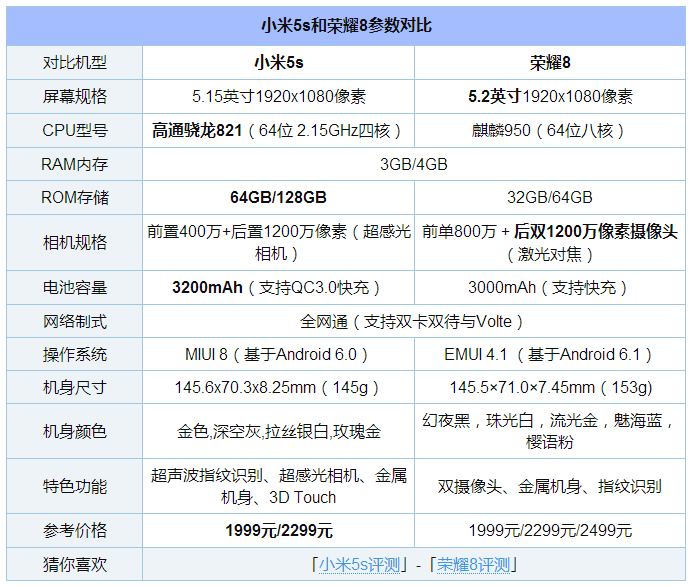This screenshot has height=587, width=695.
Task: Click the 参考价格 row label
Action: pyautogui.click(x=75, y=530)
